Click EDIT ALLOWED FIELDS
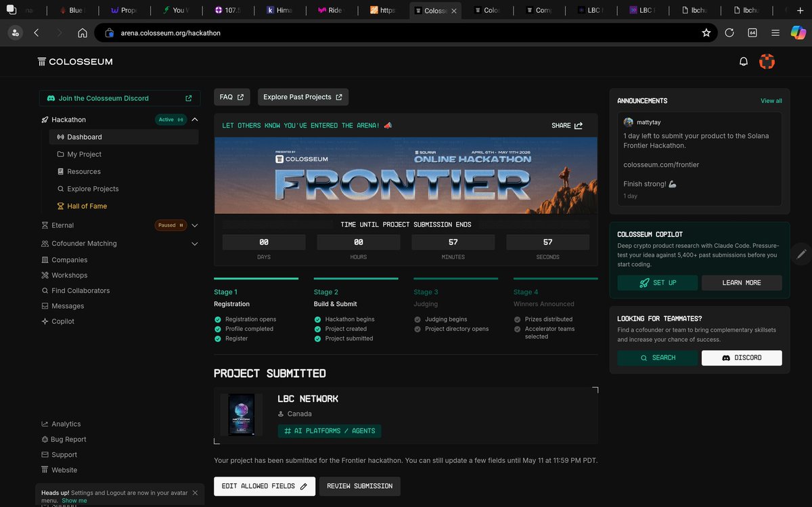The width and height of the screenshot is (812, 507). pos(264,486)
